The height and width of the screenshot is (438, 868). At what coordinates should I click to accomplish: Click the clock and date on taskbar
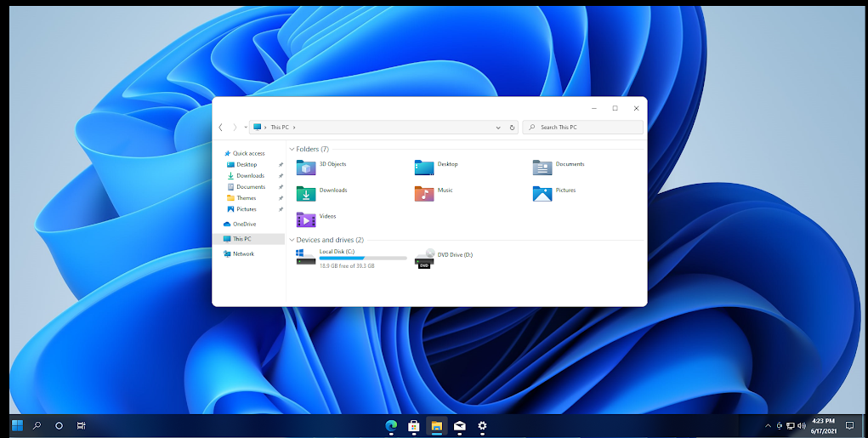[x=823, y=426]
